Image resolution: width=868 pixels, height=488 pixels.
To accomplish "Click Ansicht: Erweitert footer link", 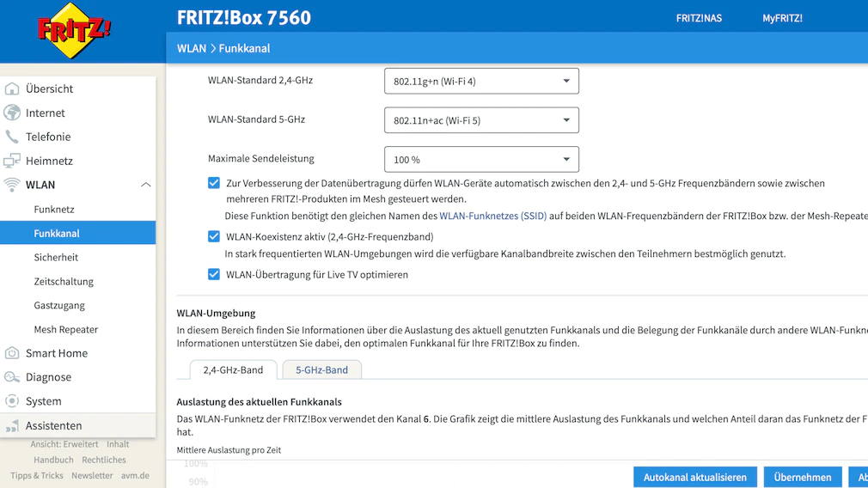I will point(64,443).
